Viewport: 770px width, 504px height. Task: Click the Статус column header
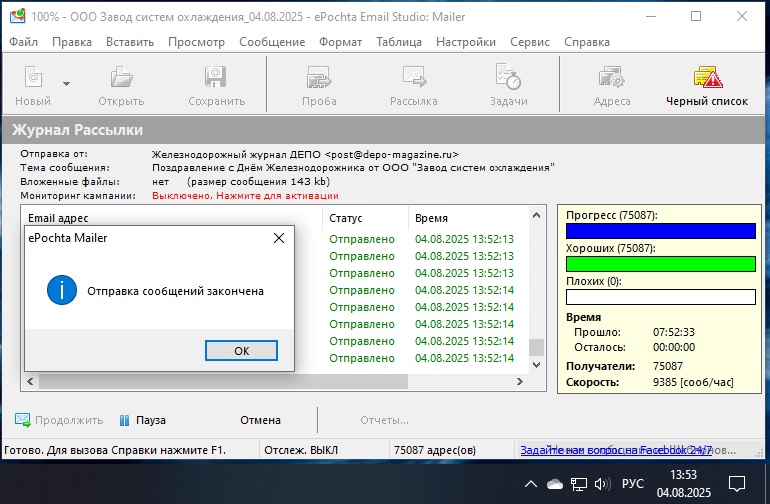[346, 218]
